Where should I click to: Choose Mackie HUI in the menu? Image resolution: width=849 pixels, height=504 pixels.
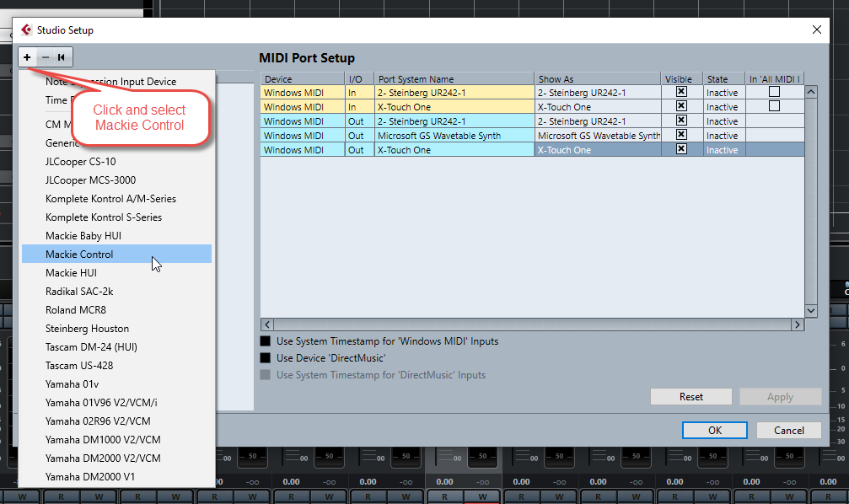[x=116, y=273]
